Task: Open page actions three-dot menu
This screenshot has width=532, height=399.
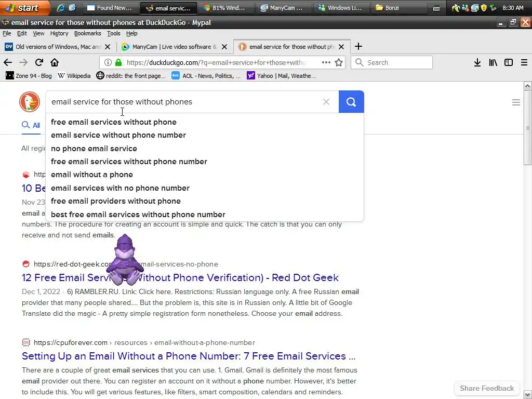Action: click(x=326, y=62)
